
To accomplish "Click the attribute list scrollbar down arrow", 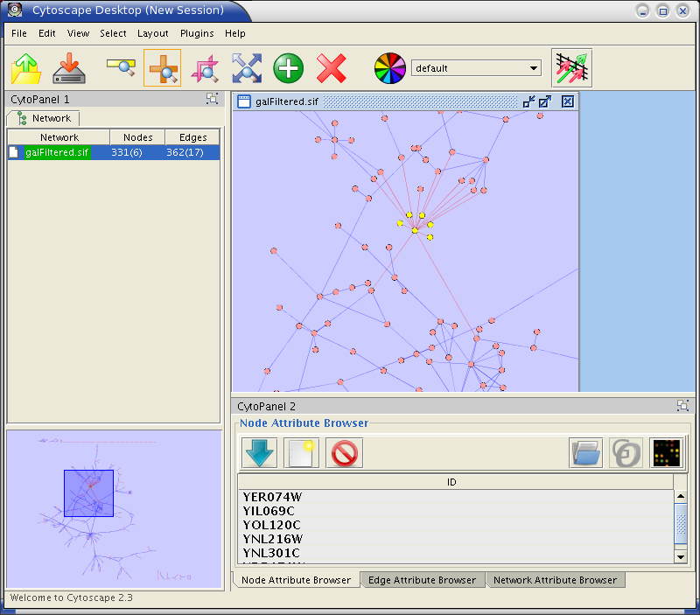I will pyautogui.click(x=680, y=556).
